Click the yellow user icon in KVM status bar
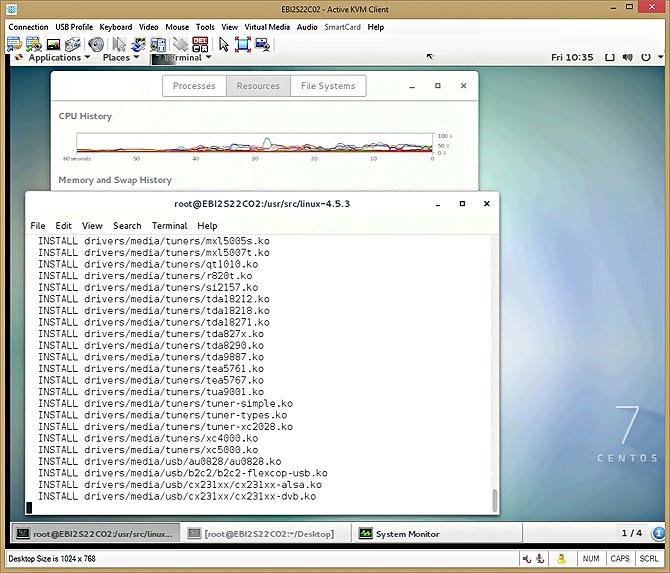Image resolution: width=670 pixels, height=573 pixels. tap(561, 558)
